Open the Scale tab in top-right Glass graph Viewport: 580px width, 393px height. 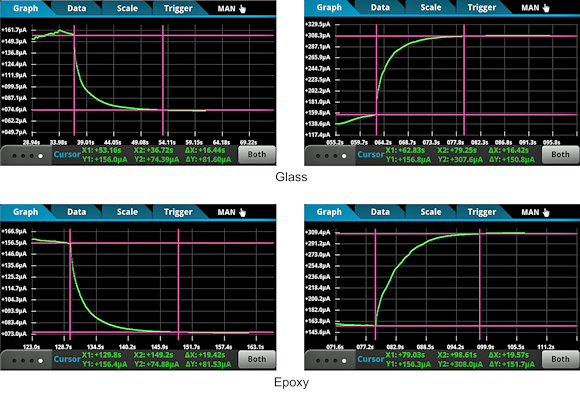(x=431, y=7)
